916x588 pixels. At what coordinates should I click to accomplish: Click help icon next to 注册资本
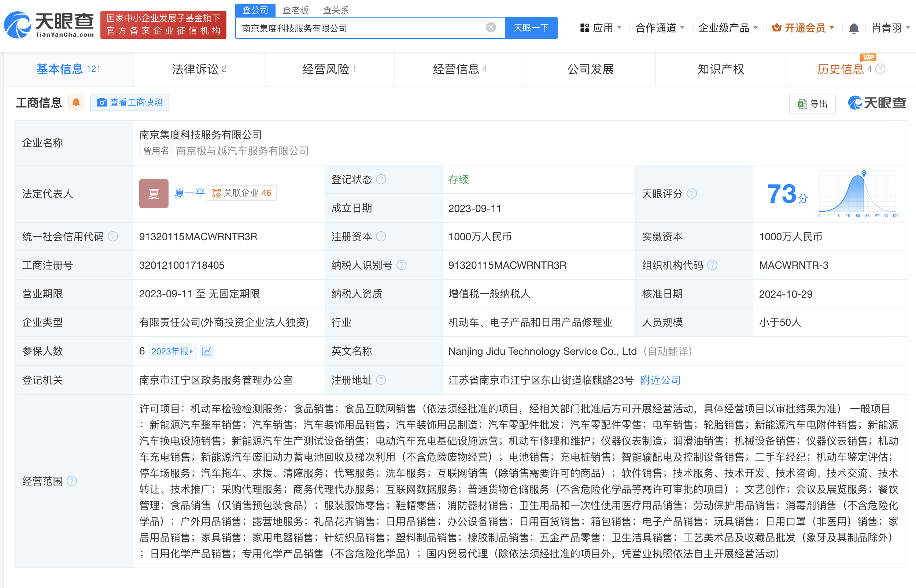[381, 237]
